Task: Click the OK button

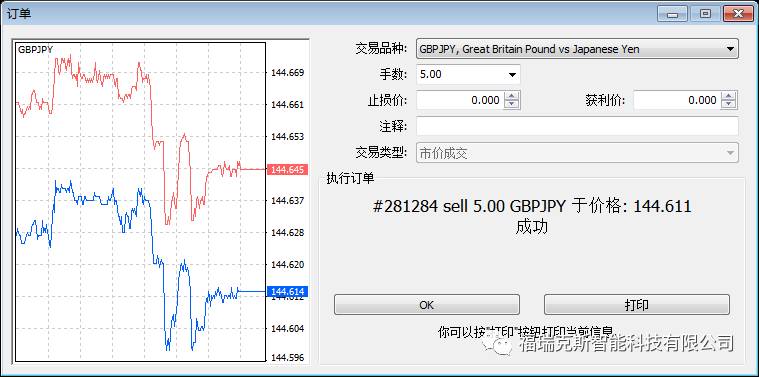Action: click(426, 305)
